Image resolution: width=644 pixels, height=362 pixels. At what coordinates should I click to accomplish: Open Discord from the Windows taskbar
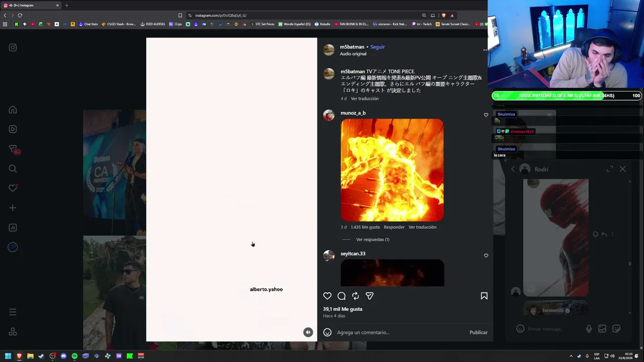[63, 356]
